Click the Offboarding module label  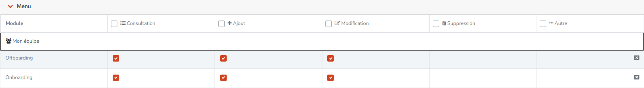[19, 58]
